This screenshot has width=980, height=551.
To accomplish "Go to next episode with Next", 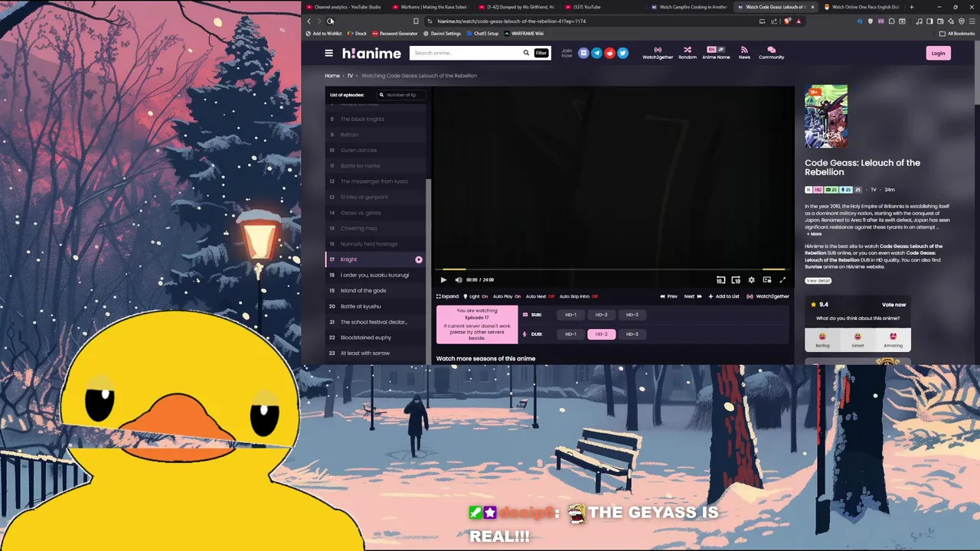I will (692, 296).
